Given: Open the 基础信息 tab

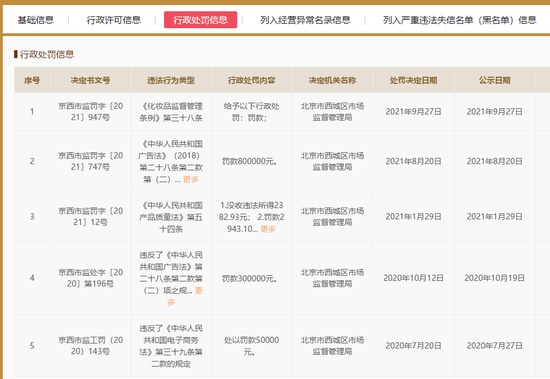Looking at the screenshot, I should pyautogui.click(x=36, y=20).
